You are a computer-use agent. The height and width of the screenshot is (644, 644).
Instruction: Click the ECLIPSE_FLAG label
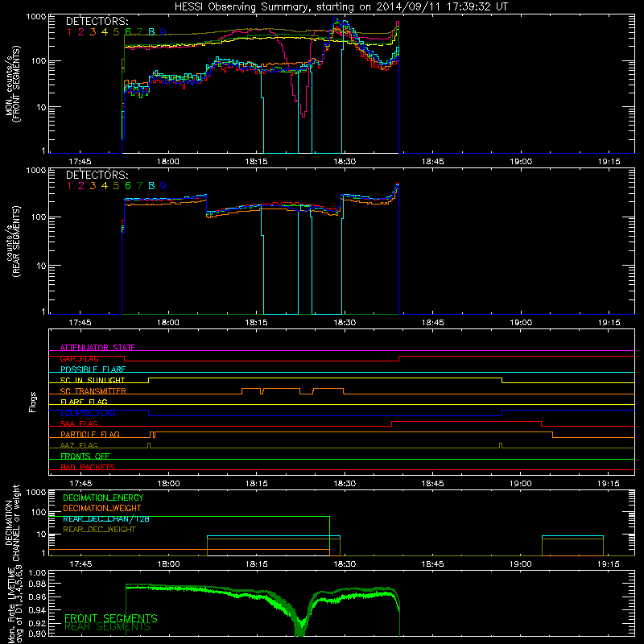pos(88,413)
